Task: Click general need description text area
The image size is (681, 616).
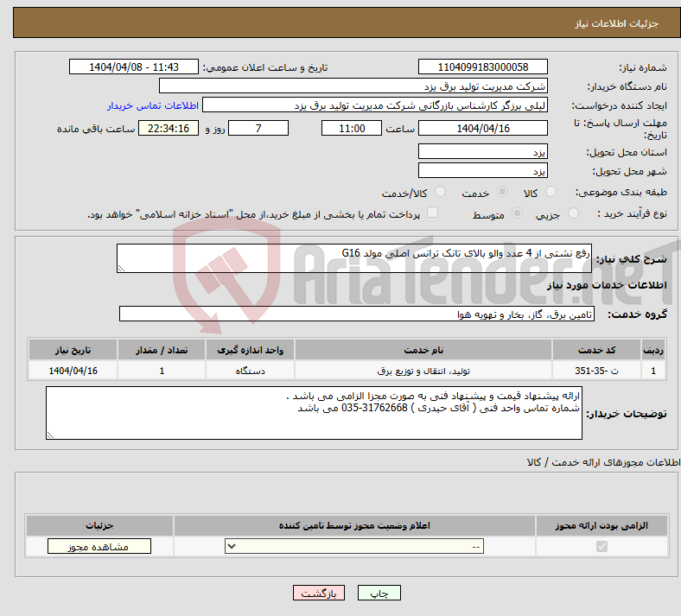Action: 354,258
